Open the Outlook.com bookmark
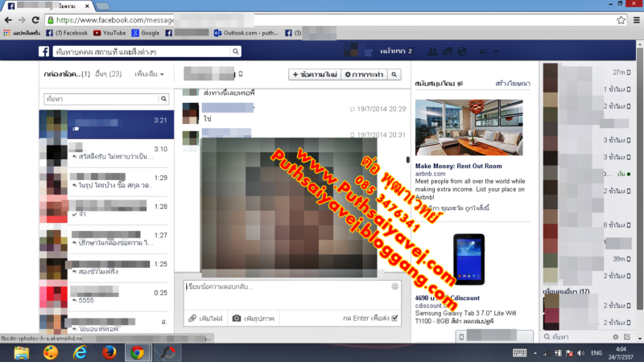 pyautogui.click(x=246, y=33)
